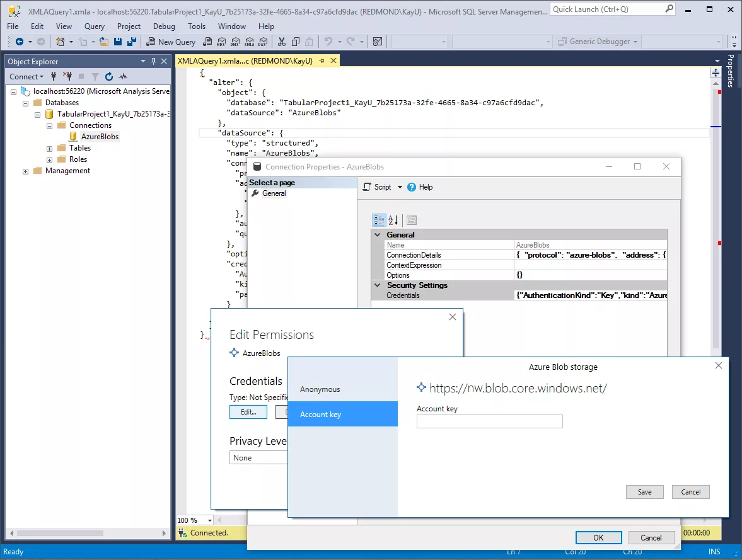Click the Disconnect plug icon in Object Explorer
742x560 pixels.
[67, 76]
